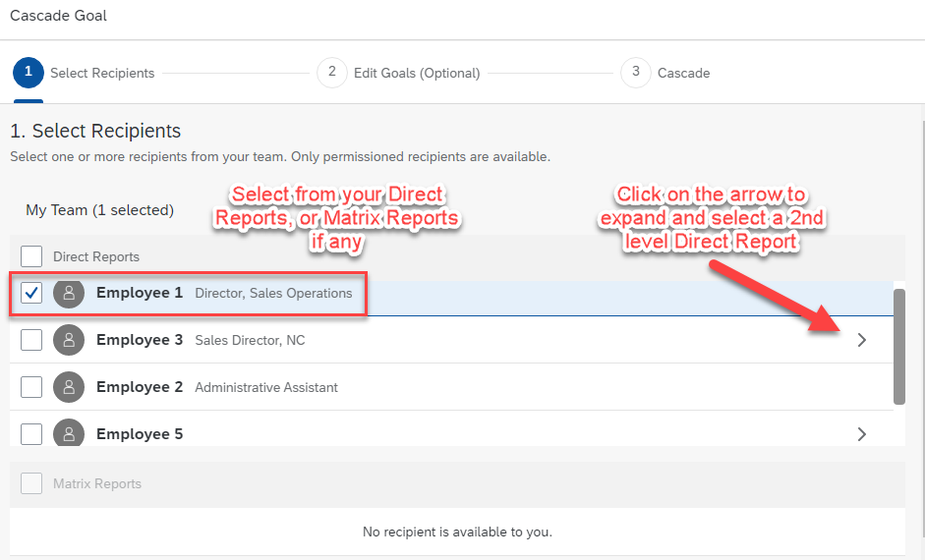This screenshot has width=925, height=560.
Task: Uncheck the Employee 1 checkbox
Action: [x=31, y=293]
